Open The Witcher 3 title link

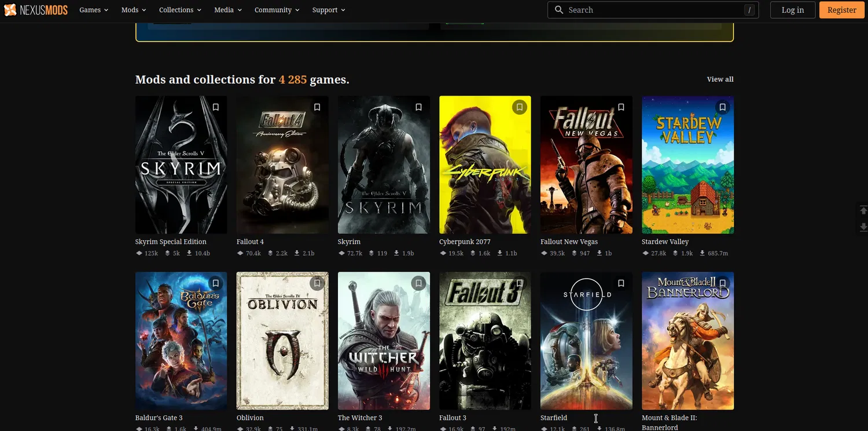360,418
